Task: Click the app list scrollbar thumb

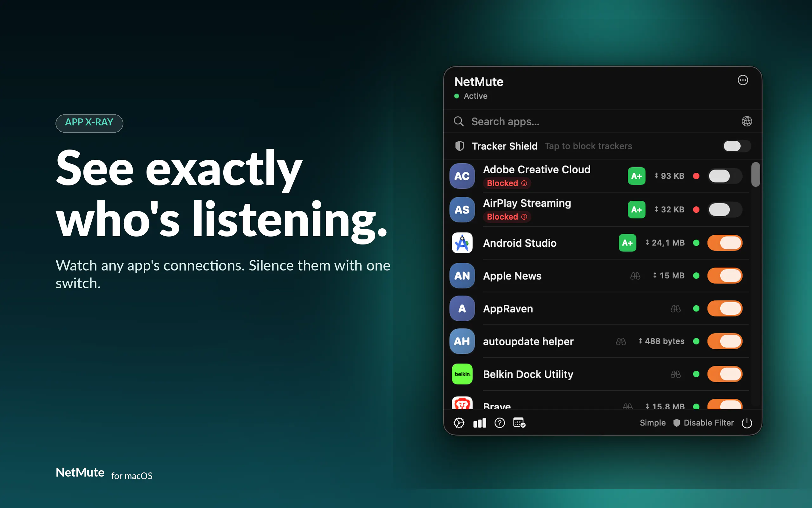Action: 755,174
